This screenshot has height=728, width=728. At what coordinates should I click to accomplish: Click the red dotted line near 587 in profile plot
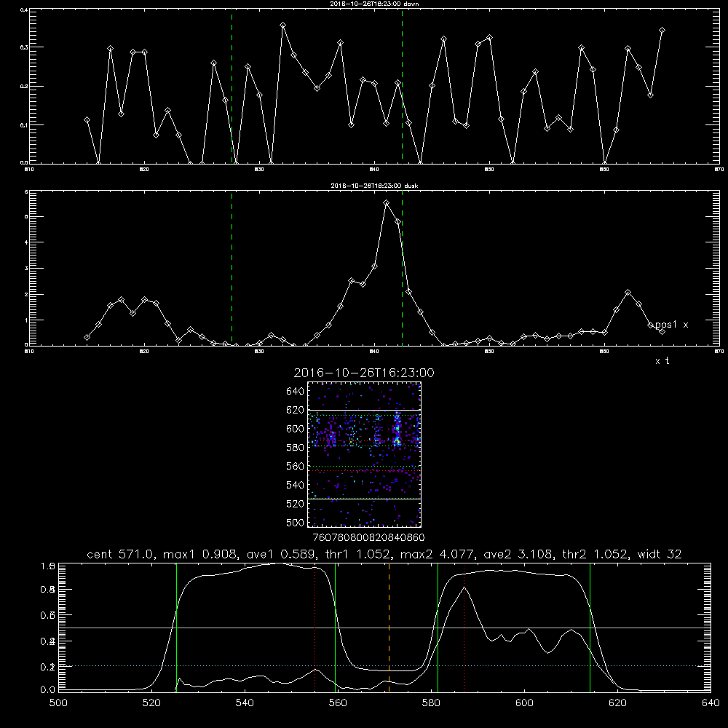pos(464,627)
